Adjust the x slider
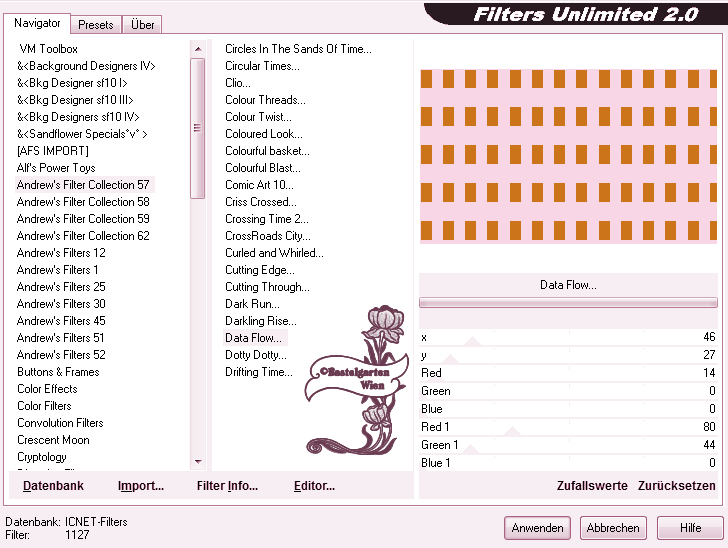 (568, 338)
